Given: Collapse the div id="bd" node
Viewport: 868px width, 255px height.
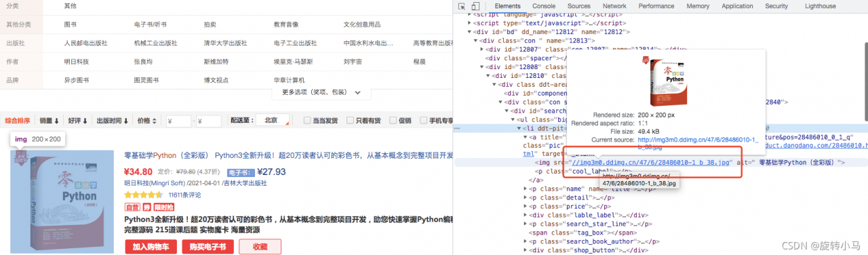Looking at the screenshot, I should pos(470,31).
